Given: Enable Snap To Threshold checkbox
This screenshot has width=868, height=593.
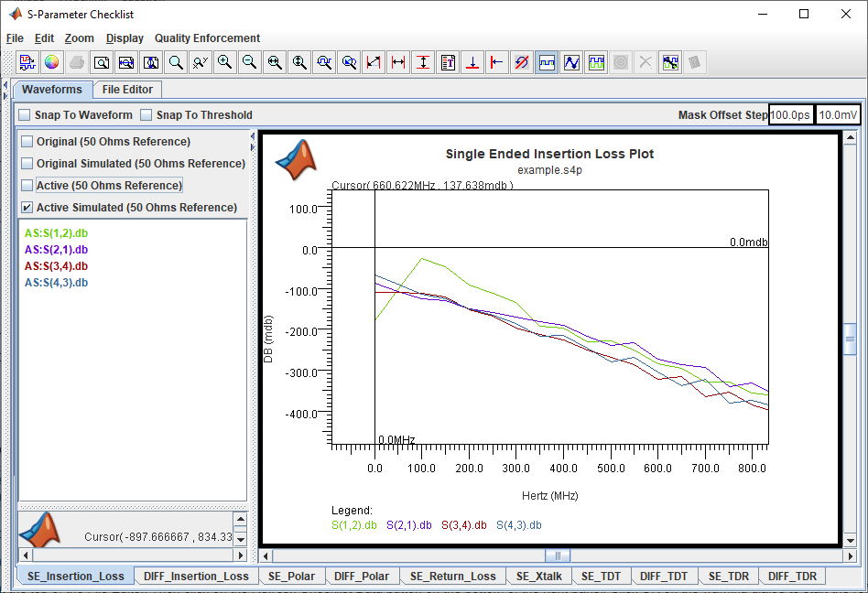Looking at the screenshot, I should pyautogui.click(x=146, y=115).
